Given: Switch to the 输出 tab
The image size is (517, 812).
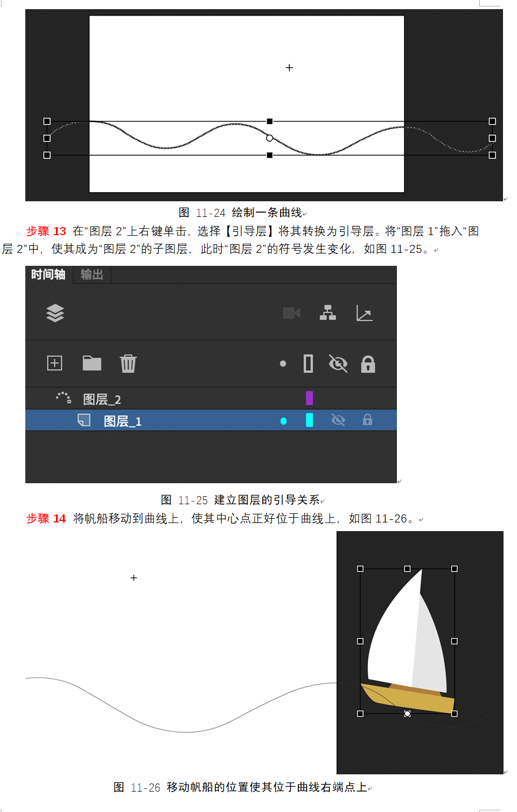Looking at the screenshot, I should click(x=92, y=274).
